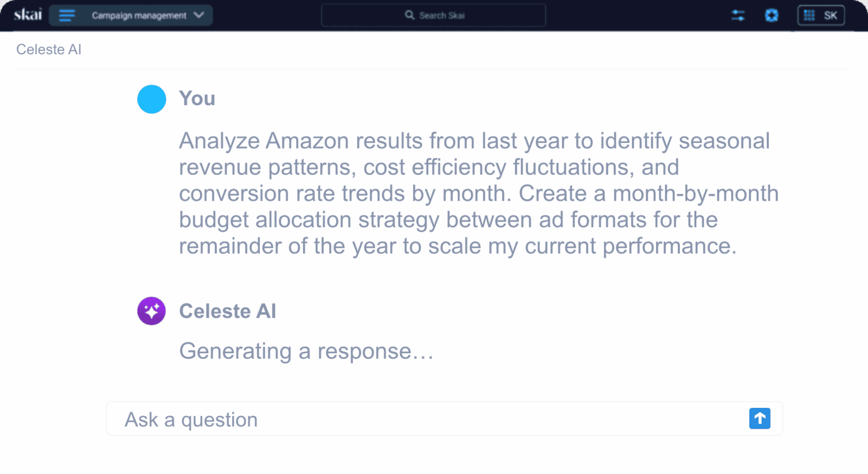Open the hamburger navigation menu
Image resolution: width=868 pixels, height=474 pixels.
point(67,15)
